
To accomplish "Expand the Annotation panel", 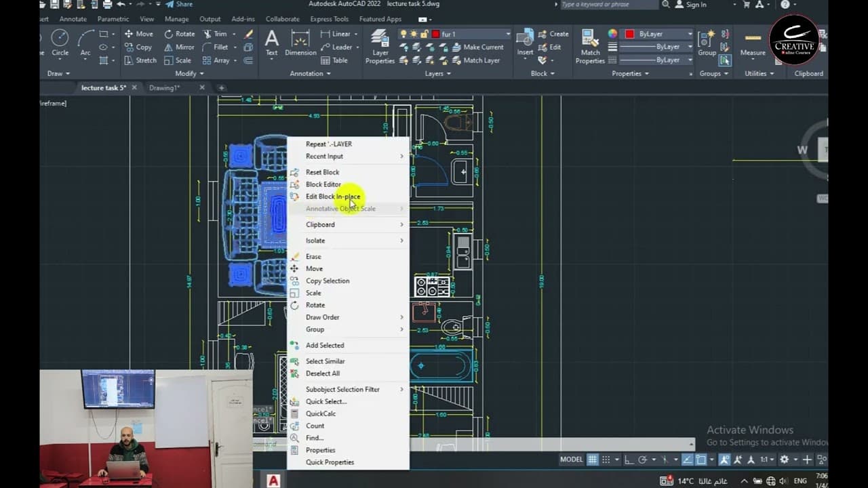I will click(310, 73).
